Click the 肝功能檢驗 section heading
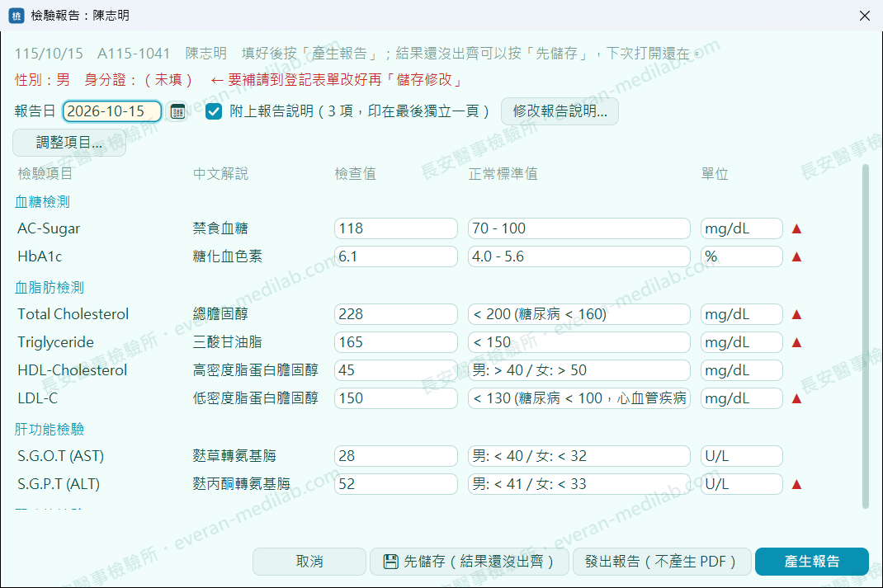Viewport: 883px width, 588px height. click(49, 430)
